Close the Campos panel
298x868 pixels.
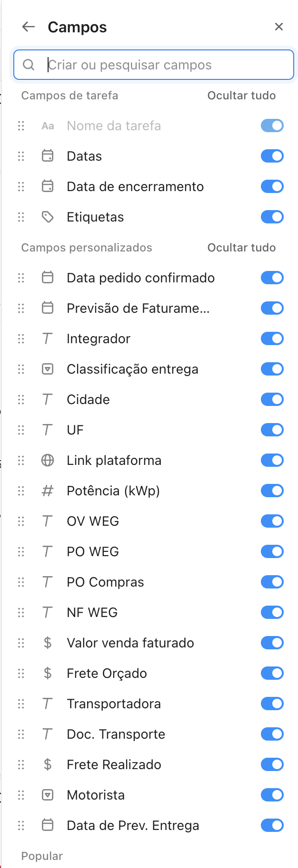coord(279,27)
